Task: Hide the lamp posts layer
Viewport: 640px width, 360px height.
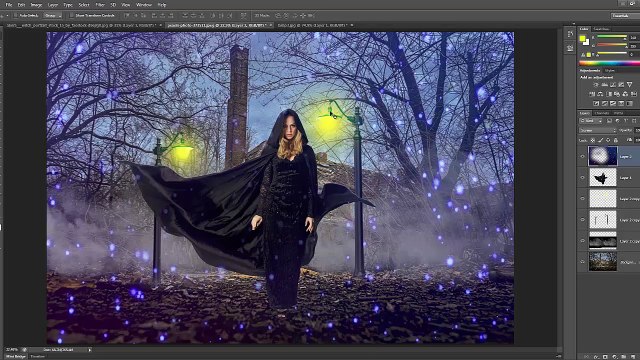Action: pos(582,220)
